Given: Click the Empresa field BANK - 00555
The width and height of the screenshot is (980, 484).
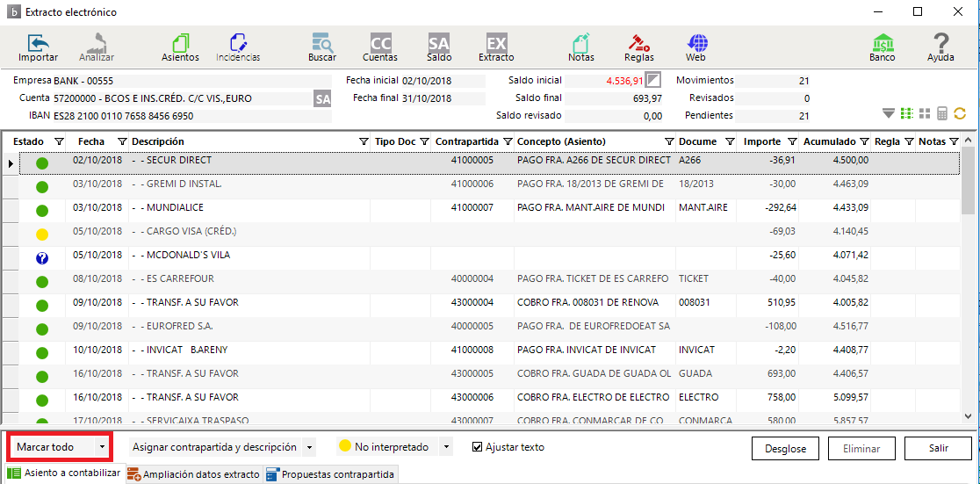Looking at the screenshot, I should point(192,81).
